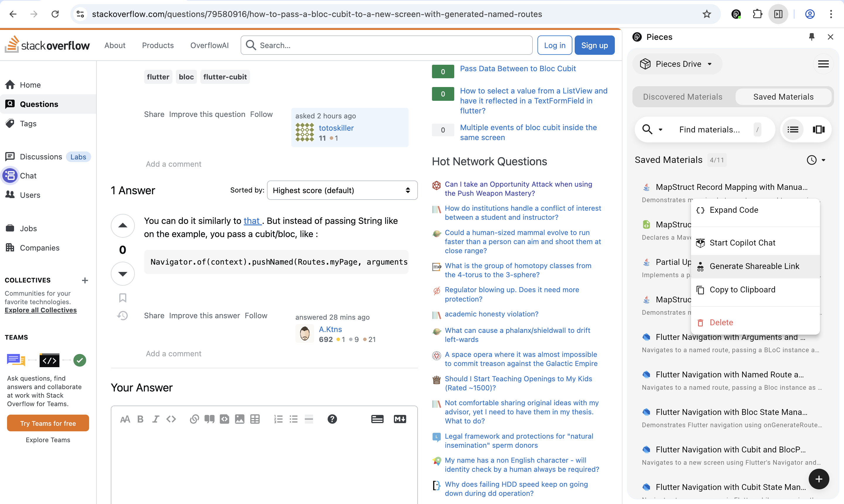Click the browser back arrow
Image resolution: width=844 pixels, height=504 pixels.
tap(13, 14)
